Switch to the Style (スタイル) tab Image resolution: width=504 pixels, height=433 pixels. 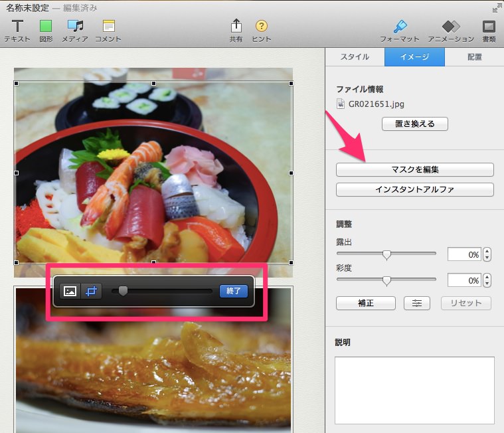[x=355, y=57]
